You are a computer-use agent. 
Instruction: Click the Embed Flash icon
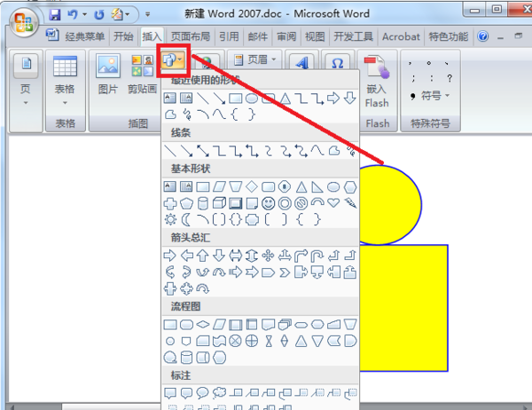pyautogui.click(x=377, y=81)
